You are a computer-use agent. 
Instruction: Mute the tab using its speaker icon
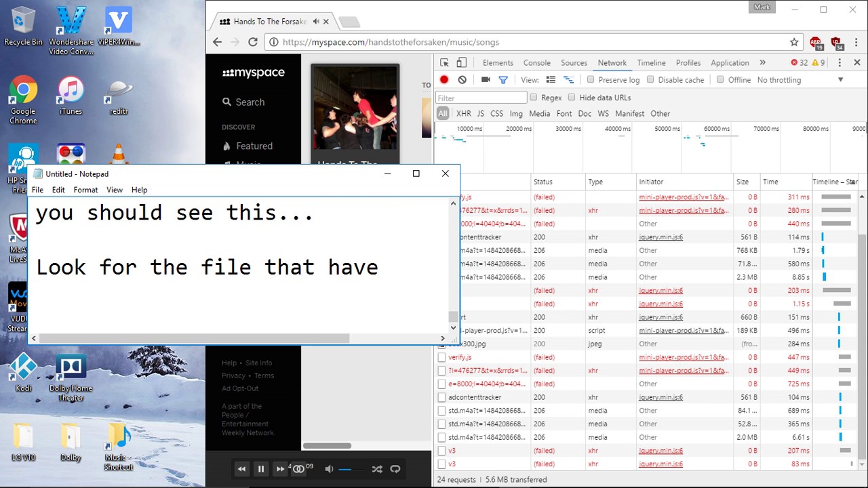316,22
